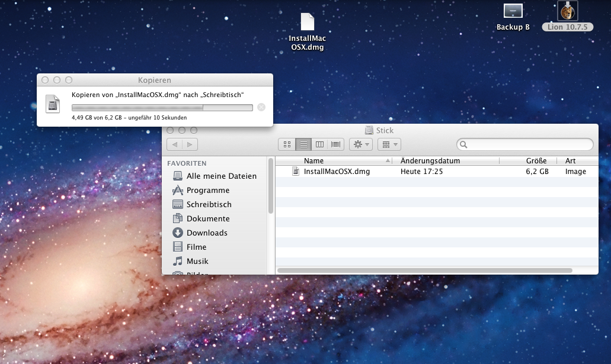
Task: Switch Finder to Cover Flow view
Action: [x=336, y=144]
